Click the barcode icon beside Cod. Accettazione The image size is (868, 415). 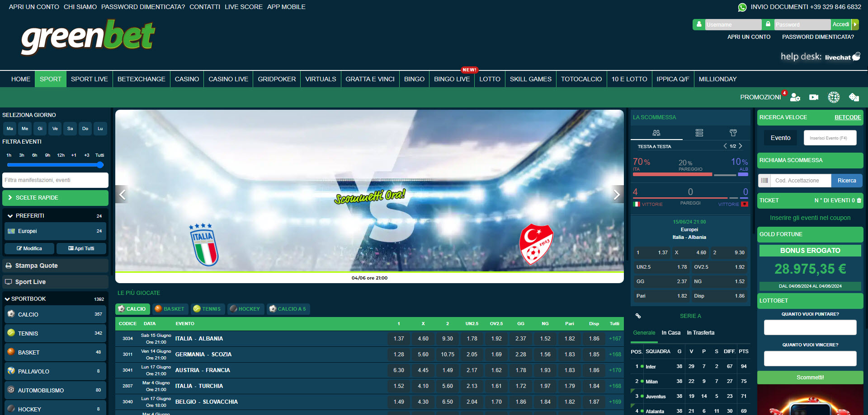tap(764, 181)
